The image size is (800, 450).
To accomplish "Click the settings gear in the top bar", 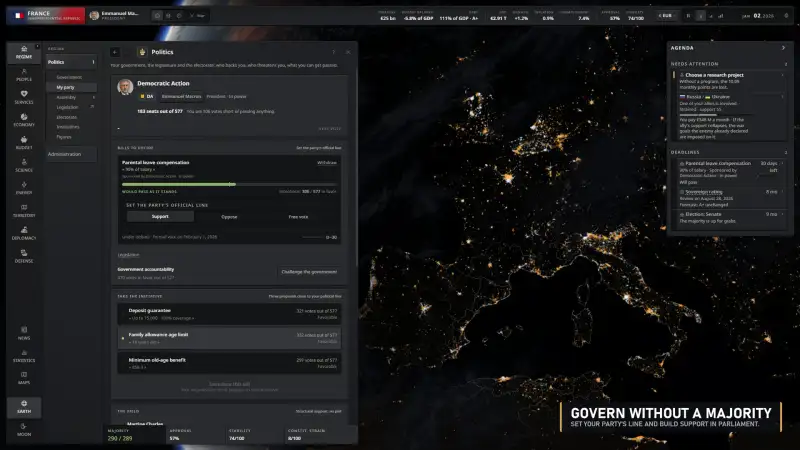I will 786,16.
